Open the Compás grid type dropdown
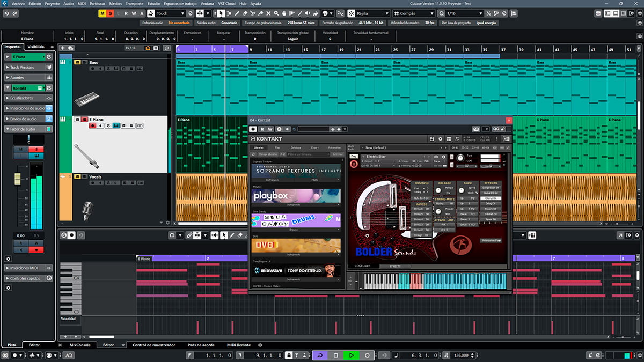This screenshot has width=644, height=362. (x=414, y=13)
